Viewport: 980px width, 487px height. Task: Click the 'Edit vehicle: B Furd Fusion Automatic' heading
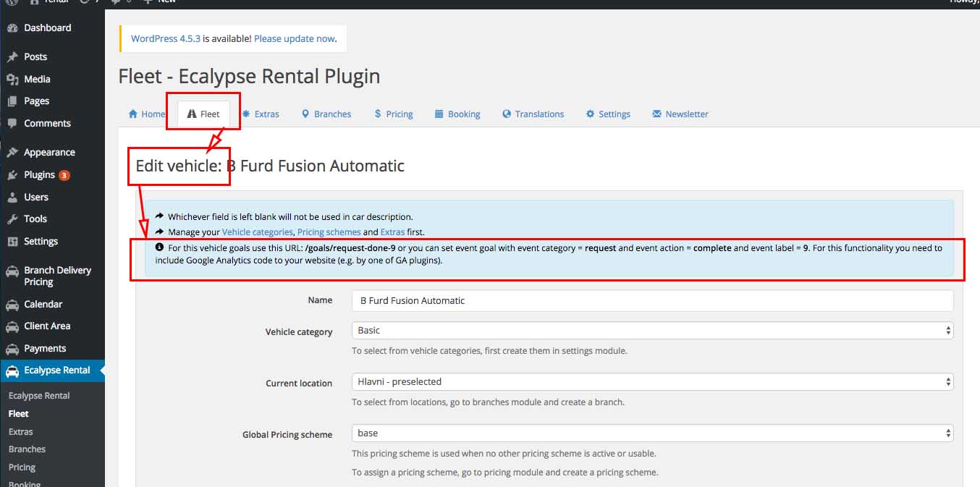coord(270,166)
